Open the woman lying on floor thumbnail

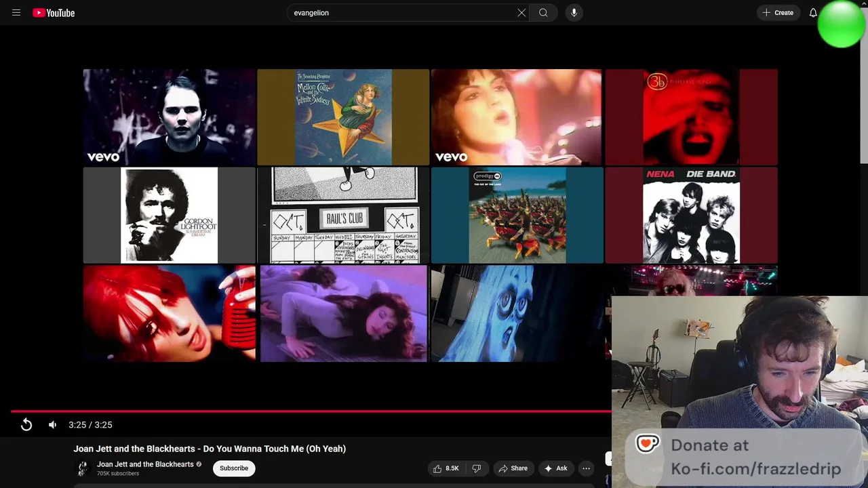click(x=343, y=313)
